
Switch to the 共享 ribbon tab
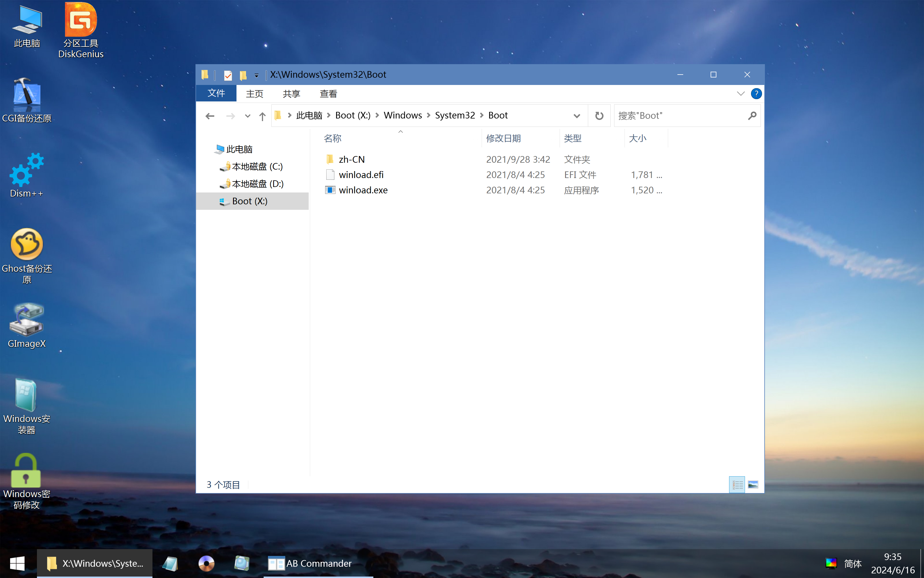[x=291, y=94]
